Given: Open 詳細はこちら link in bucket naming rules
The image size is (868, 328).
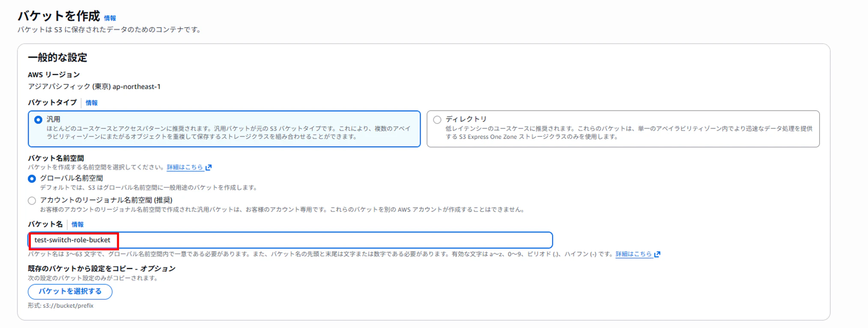Looking at the screenshot, I should pyautogui.click(x=633, y=254).
